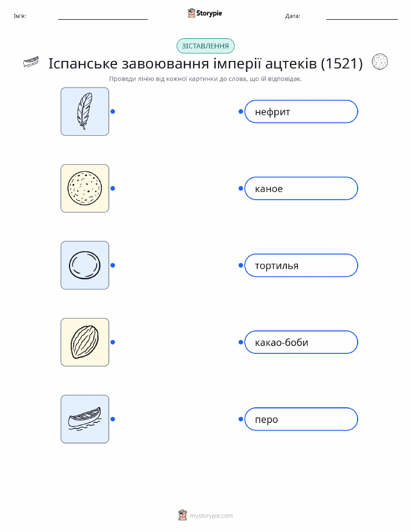Image resolution: width=411 pixels, height=532 pixels.
Task: Select the cacao bean picture card
Action: tap(85, 342)
